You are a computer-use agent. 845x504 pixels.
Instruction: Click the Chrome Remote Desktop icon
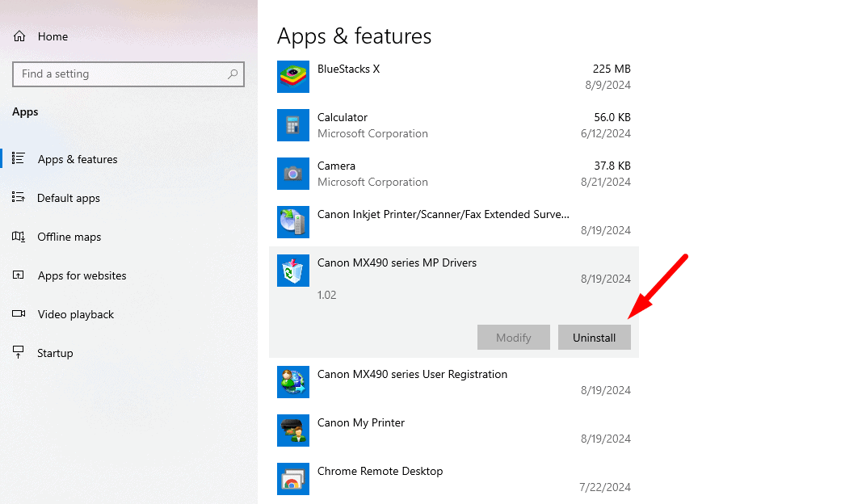click(293, 479)
